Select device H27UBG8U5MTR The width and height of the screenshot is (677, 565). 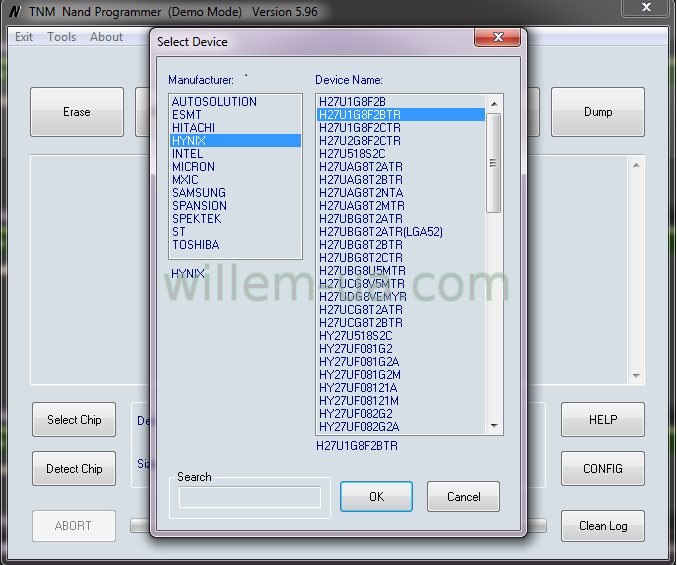(401, 271)
